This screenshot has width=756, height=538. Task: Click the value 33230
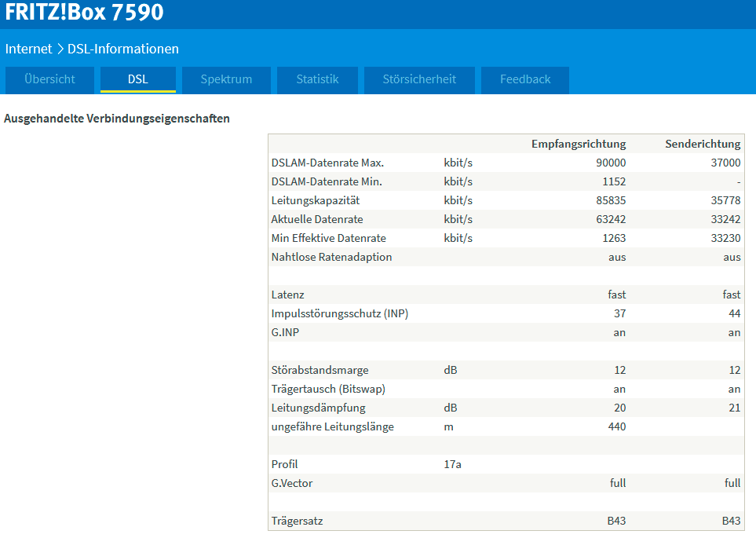725,238
